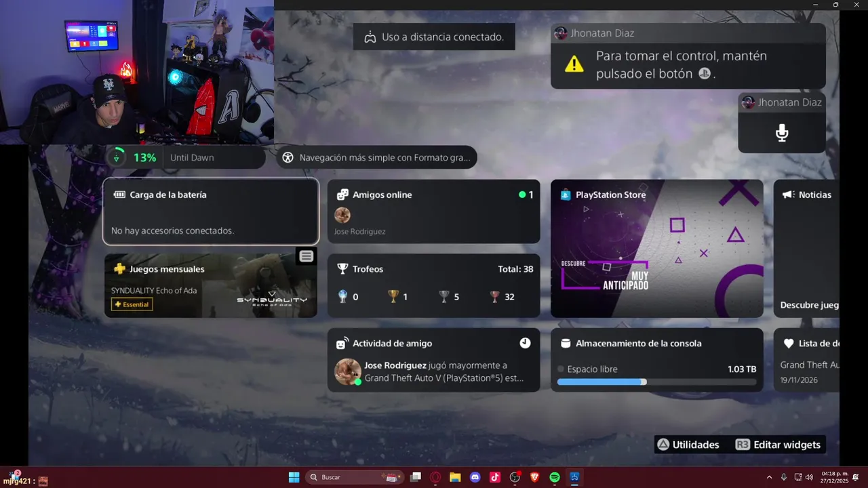
Task: Select the silver trophy count icon
Action: point(444,296)
